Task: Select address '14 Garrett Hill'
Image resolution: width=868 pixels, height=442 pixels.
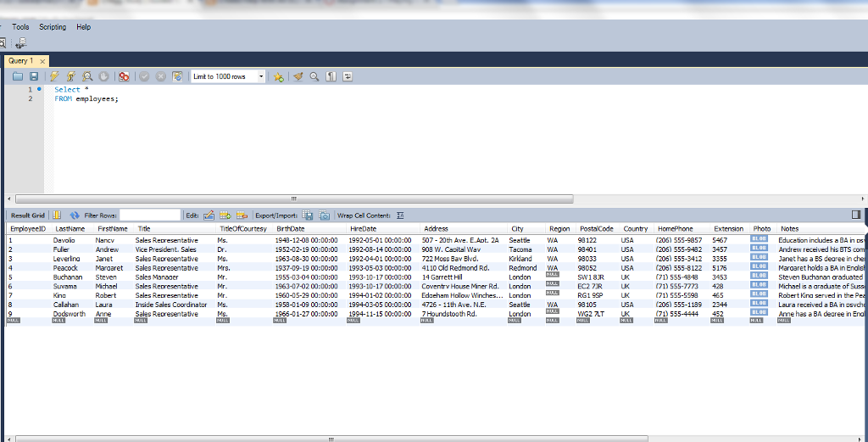Action: pyautogui.click(x=442, y=277)
